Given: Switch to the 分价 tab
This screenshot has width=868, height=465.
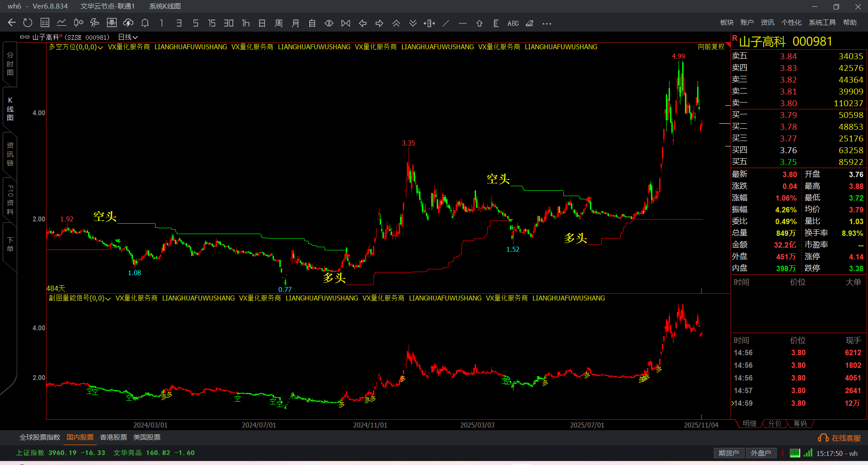Looking at the screenshot, I should 775,424.
